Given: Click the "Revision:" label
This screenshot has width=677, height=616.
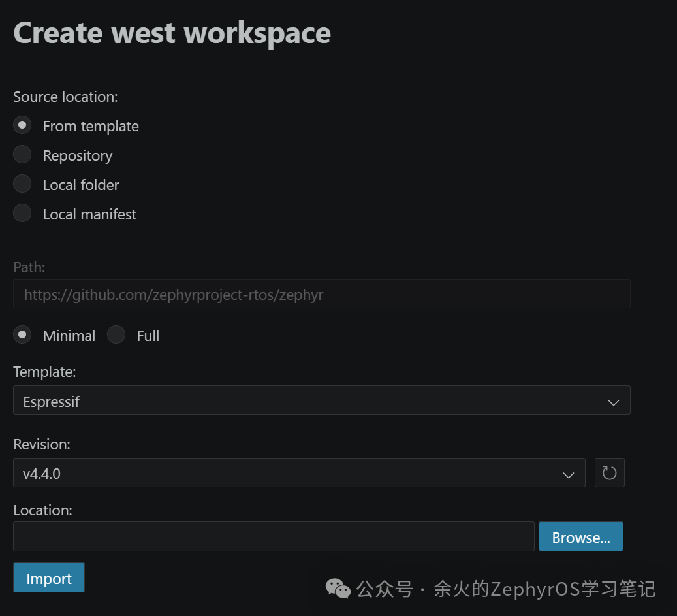Looking at the screenshot, I should tap(41, 444).
